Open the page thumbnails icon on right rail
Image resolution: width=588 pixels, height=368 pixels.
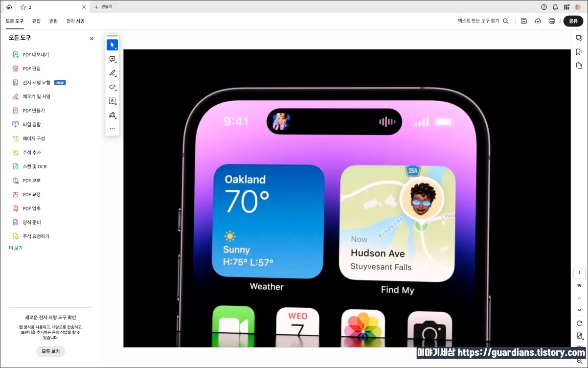(x=579, y=66)
